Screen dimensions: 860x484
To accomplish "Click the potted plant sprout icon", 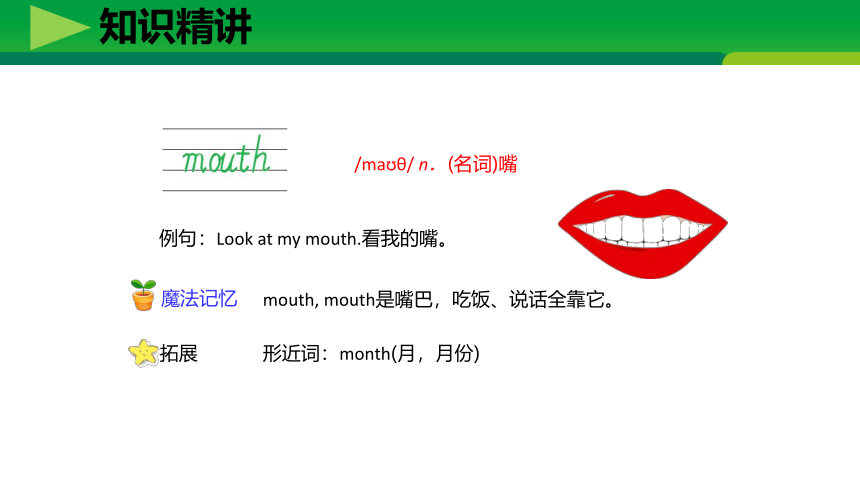I will click(143, 295).
